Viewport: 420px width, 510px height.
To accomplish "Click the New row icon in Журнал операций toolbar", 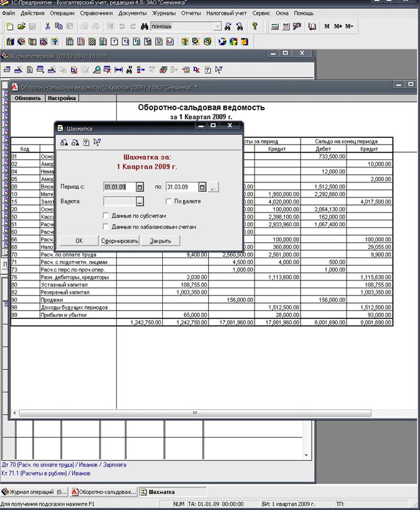I will click(x=7, y=70).
